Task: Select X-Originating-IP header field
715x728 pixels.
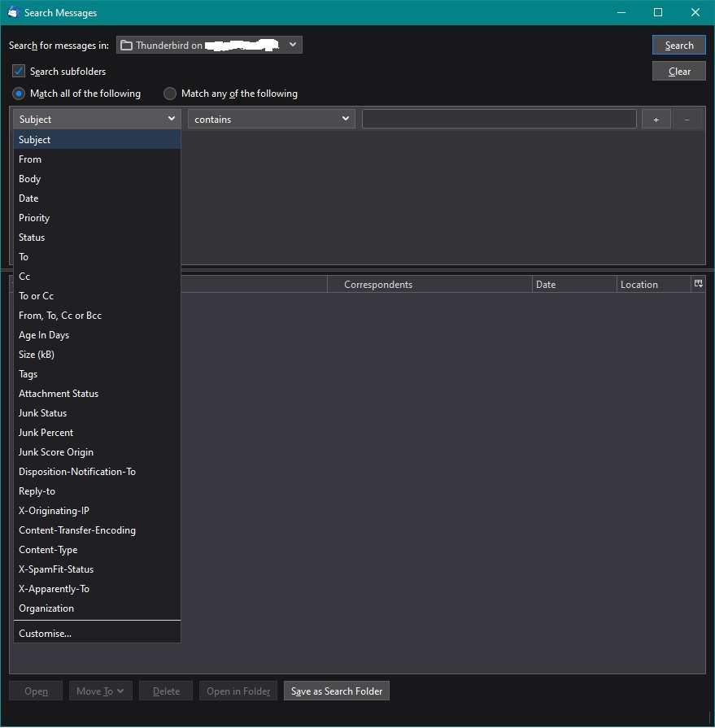Action: click(97, 510)
